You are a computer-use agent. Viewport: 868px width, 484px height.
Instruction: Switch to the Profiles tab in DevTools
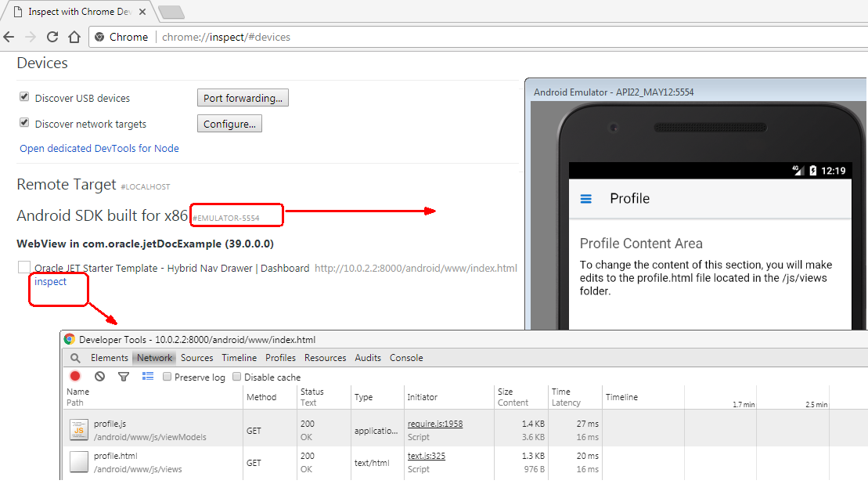coord(280,358)
